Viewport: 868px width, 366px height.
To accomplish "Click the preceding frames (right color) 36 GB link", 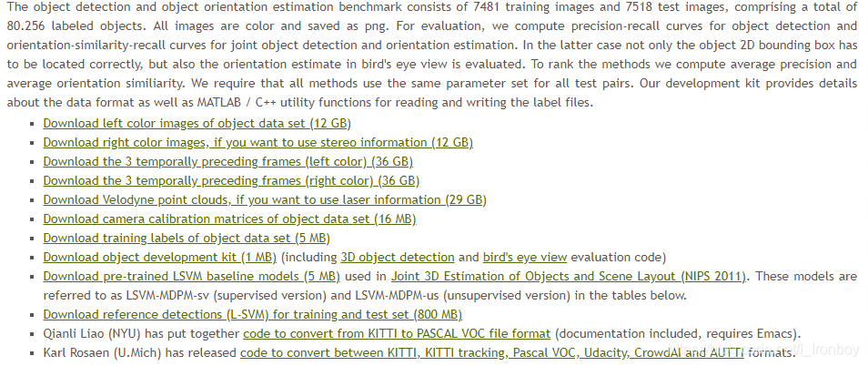I will click(x=231, y=180).
